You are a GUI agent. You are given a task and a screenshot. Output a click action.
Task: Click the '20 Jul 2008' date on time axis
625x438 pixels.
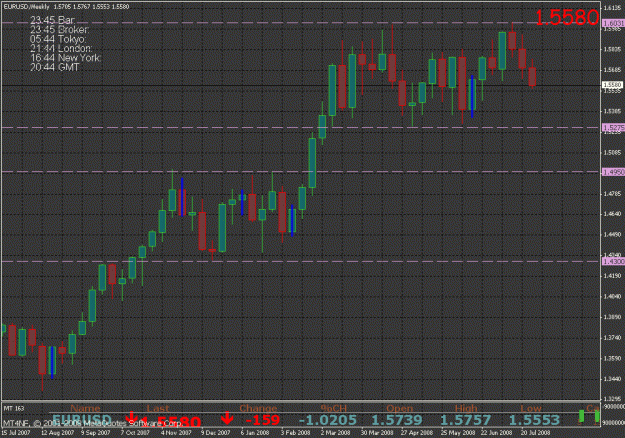pyautogui.click(x=535, y=433)
